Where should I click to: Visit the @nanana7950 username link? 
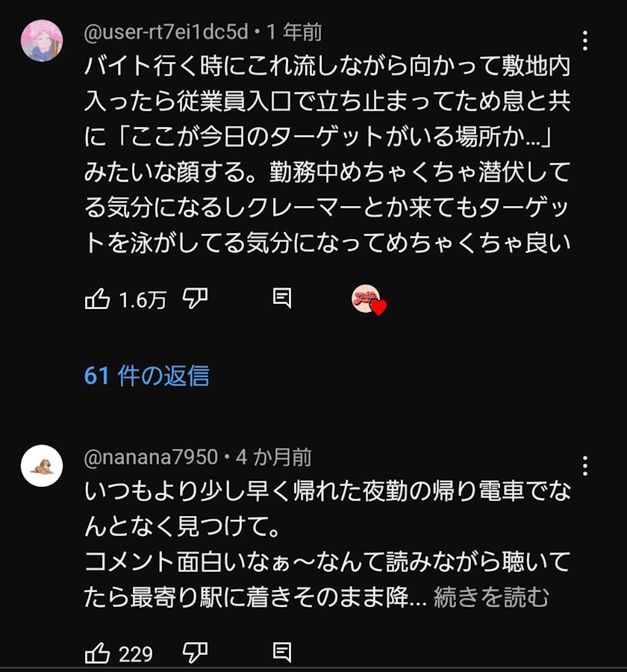coord(151,457)
